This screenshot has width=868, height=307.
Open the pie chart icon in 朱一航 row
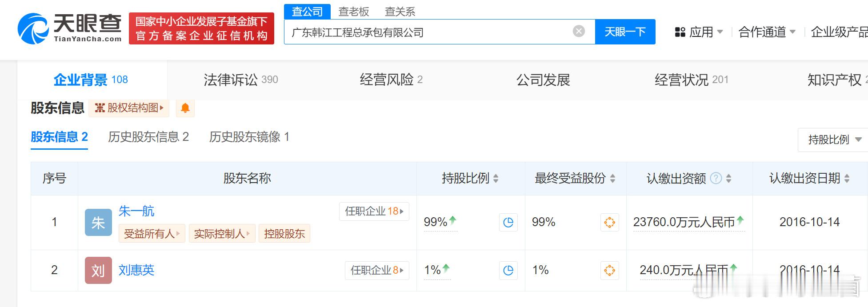508,222
